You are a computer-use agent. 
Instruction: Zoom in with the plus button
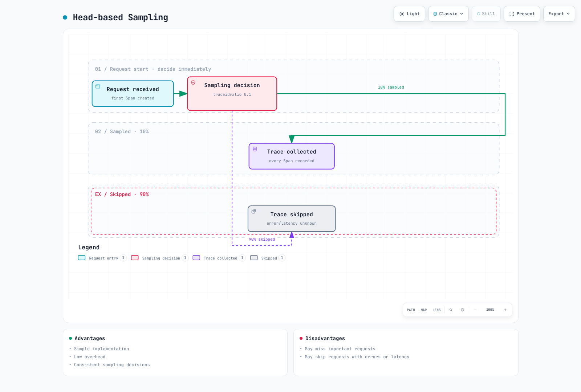pos(505,310)
